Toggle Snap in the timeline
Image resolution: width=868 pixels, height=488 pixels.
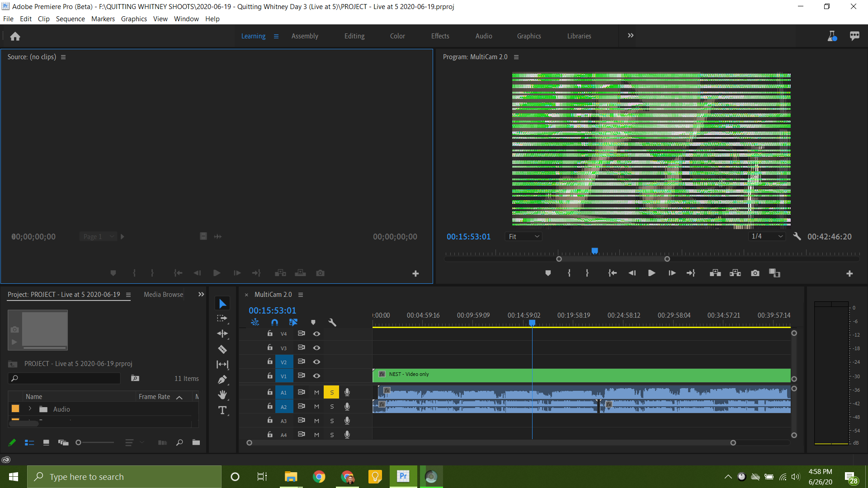[x=274, y=322]
